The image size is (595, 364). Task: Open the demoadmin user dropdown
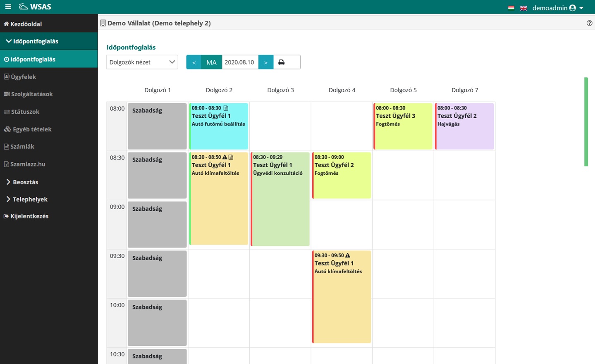pos(557,8)
